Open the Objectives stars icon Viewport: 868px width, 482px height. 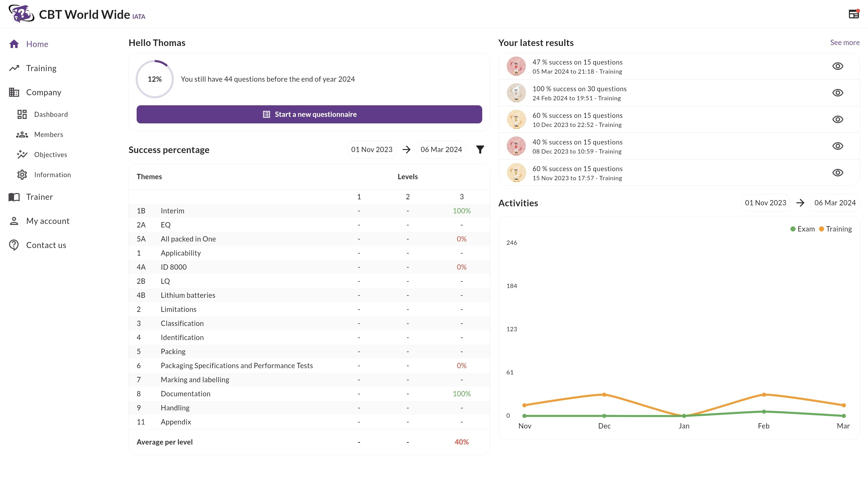[22, 154]
